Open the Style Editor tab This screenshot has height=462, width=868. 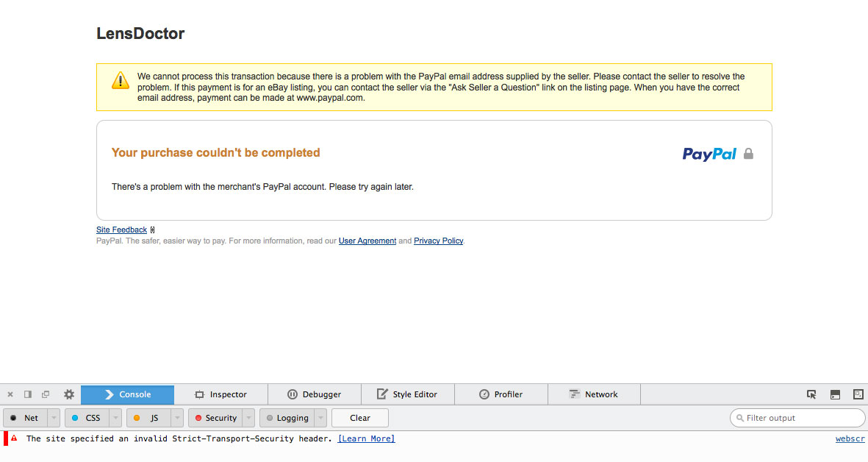click(x=407, y=394)
